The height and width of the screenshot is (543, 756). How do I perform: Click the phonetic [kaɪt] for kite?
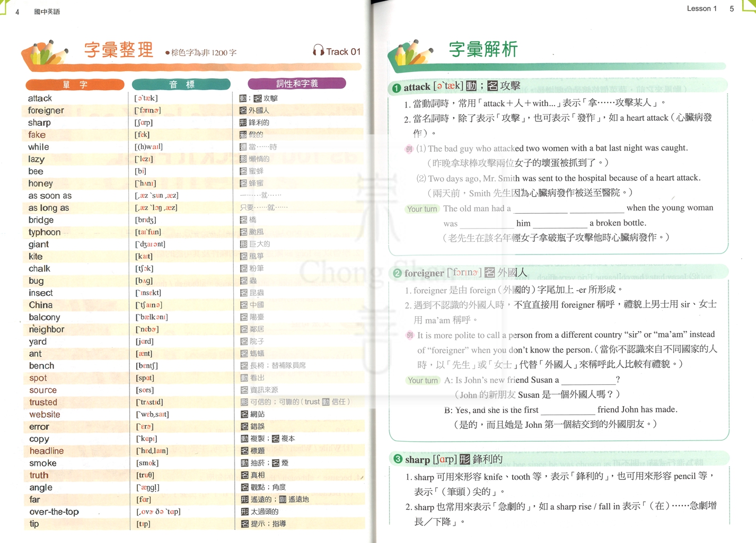144,257
